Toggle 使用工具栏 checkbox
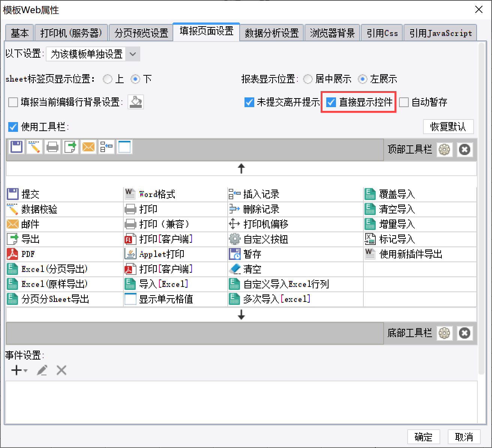Image resolution: width=492 pixels, height=448 pixels. click(x=13, y=127)
